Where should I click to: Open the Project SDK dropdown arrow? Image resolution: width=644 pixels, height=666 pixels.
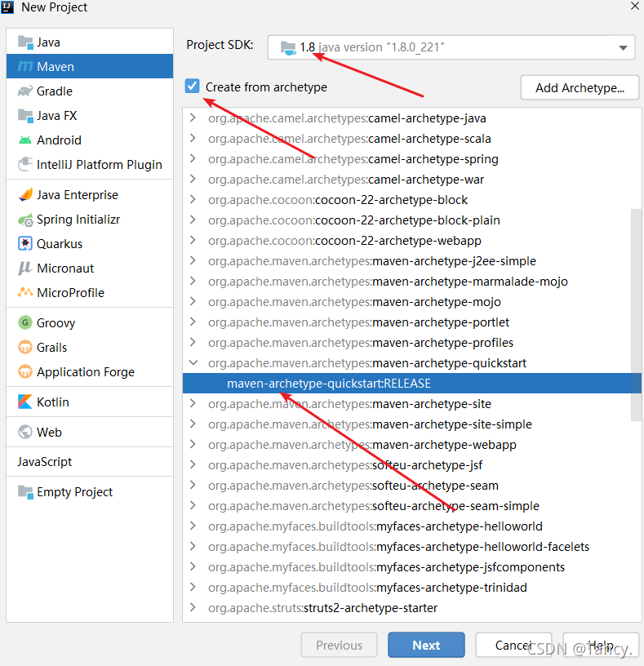(623, 47)
